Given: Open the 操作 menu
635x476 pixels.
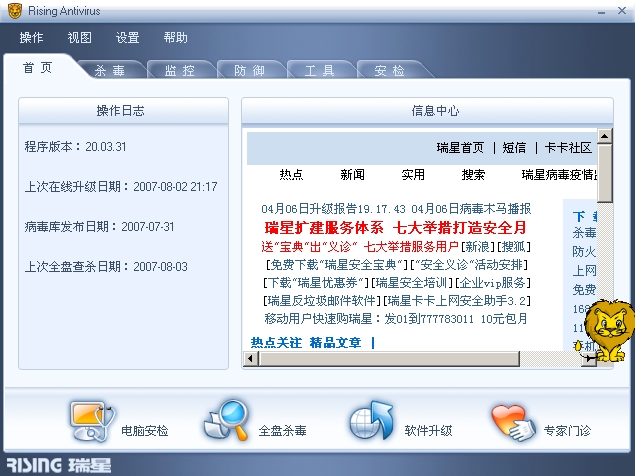Looking at the screenshot, I should [31, 38].
